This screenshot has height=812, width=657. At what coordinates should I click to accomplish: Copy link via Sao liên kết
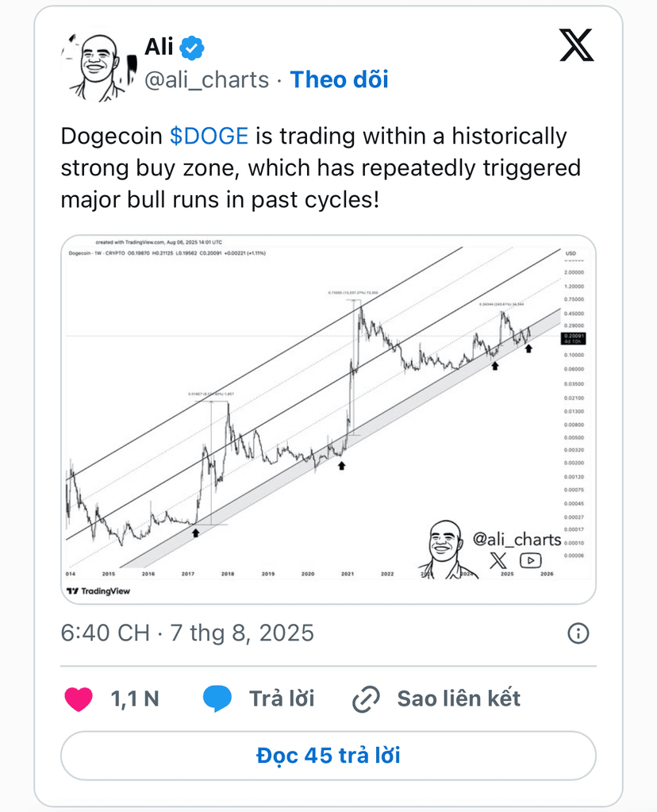(459, 698)
